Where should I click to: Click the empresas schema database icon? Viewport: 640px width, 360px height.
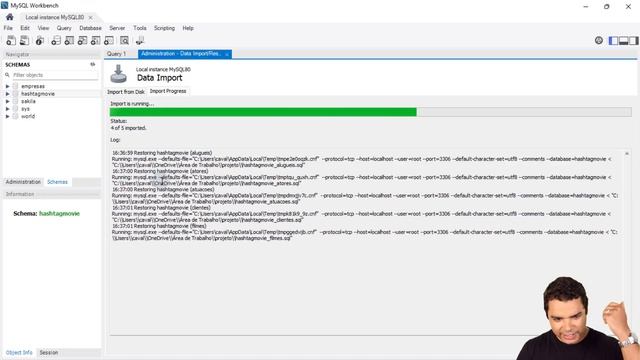[16, 86]
